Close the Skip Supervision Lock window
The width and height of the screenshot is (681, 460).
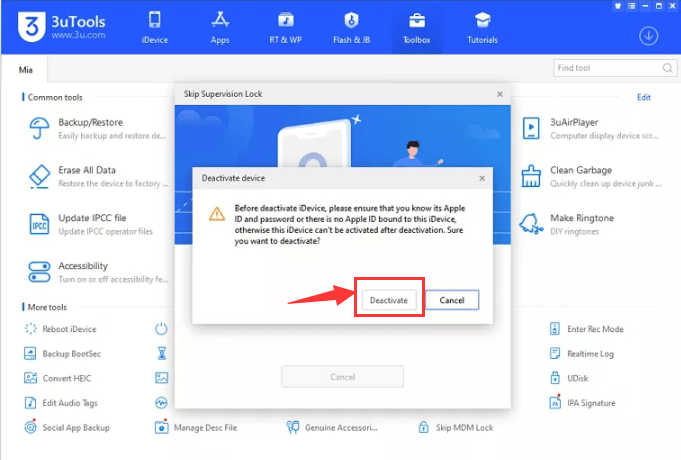(499, 94)
